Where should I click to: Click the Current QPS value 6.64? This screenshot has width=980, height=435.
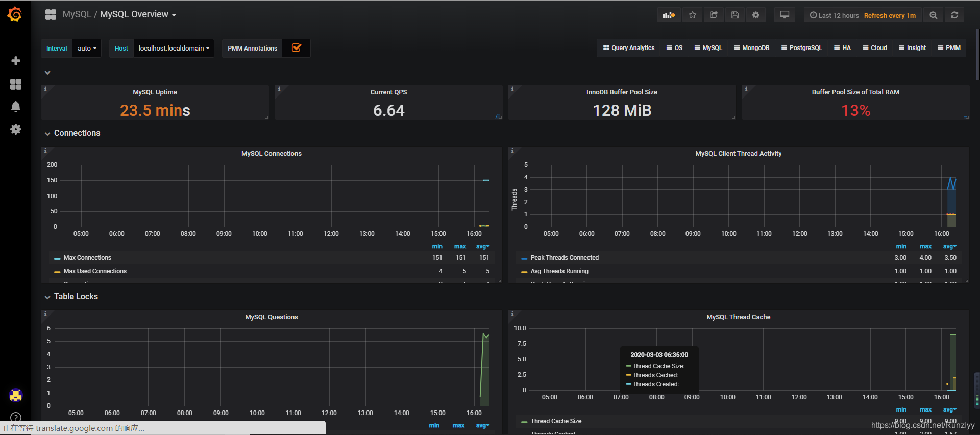pos(389,110)
